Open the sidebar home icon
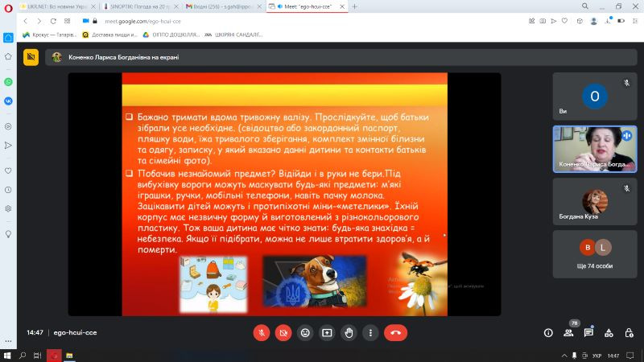The image size is (644, 362). click(x=8, y=38)
